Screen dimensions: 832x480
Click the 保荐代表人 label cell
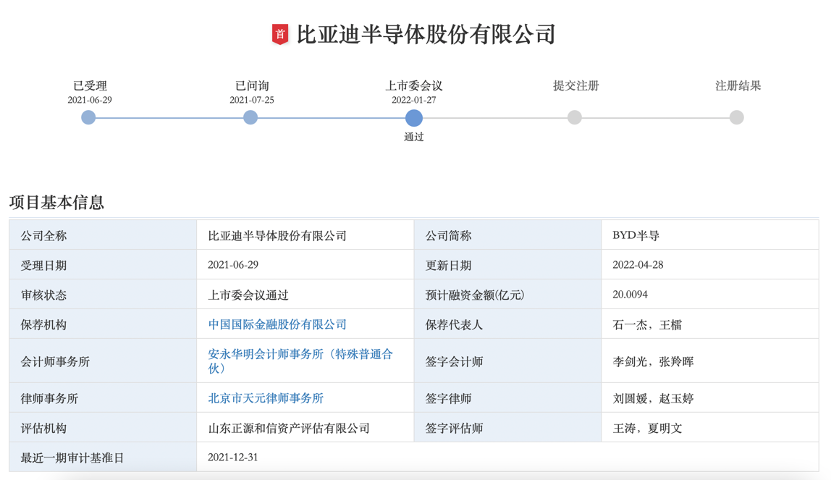click(508, 324)
